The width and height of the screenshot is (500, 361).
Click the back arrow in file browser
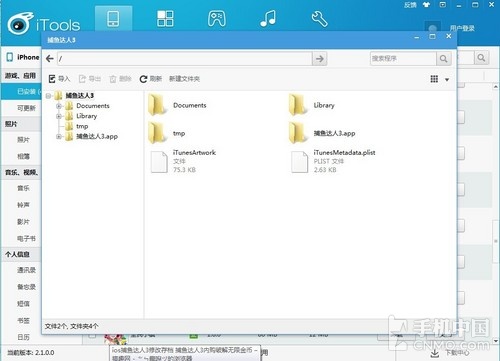50,59
